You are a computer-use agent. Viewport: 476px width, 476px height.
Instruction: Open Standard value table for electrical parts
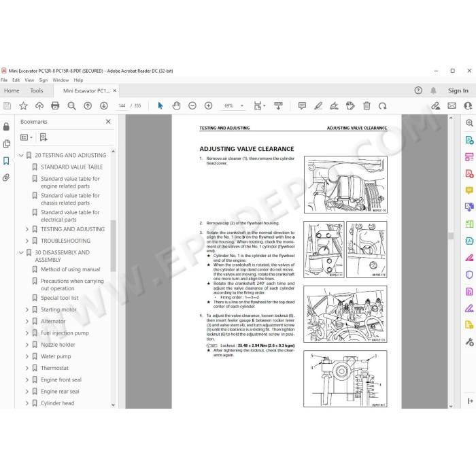(70, 216)
